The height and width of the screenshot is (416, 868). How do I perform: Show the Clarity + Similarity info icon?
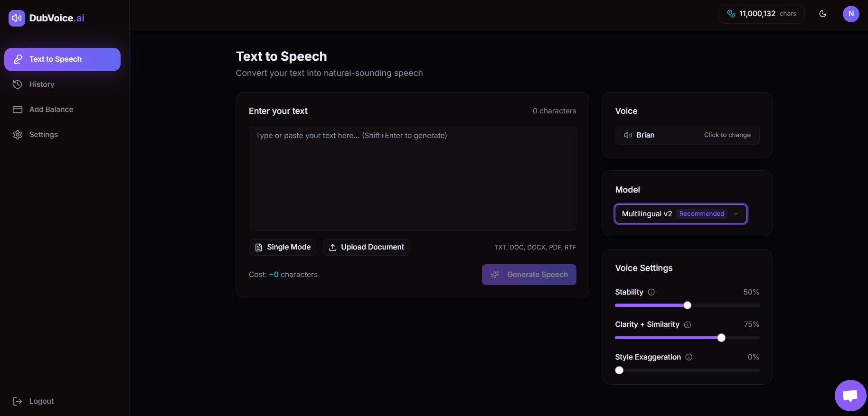tap(688, 325)
